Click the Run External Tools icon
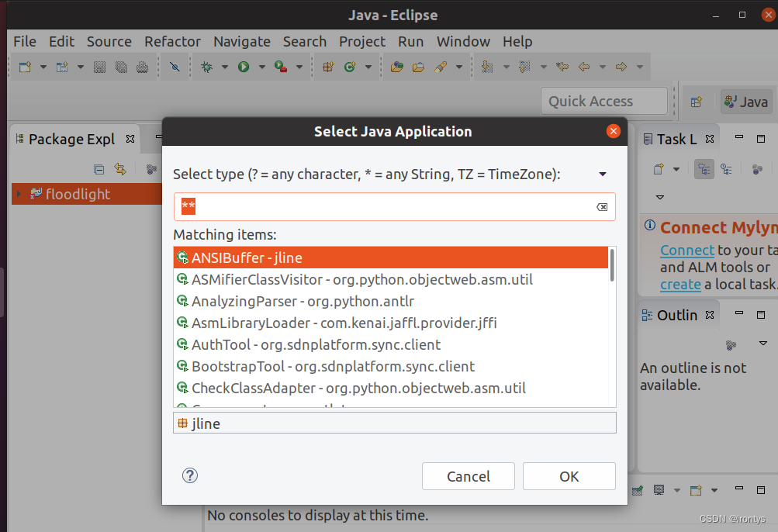The height and width of the screenshot is (532, 778). click(281, 67)
